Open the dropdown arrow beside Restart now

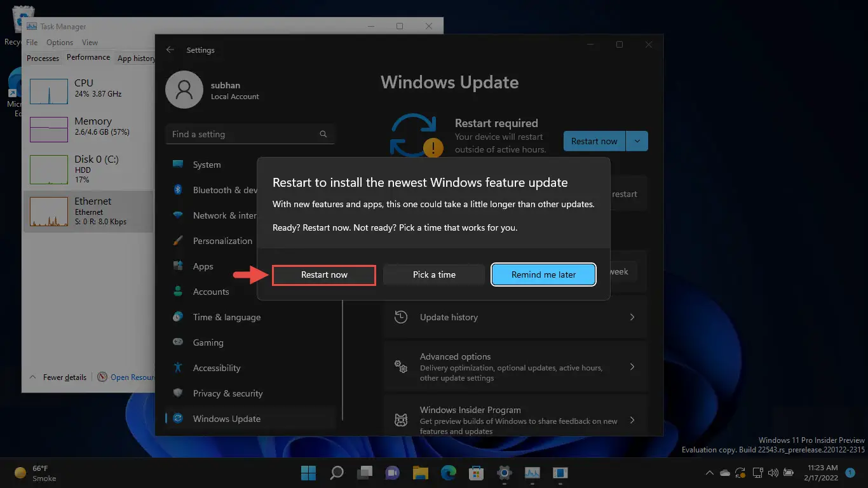pyautogui.click(x=637, y=141)
